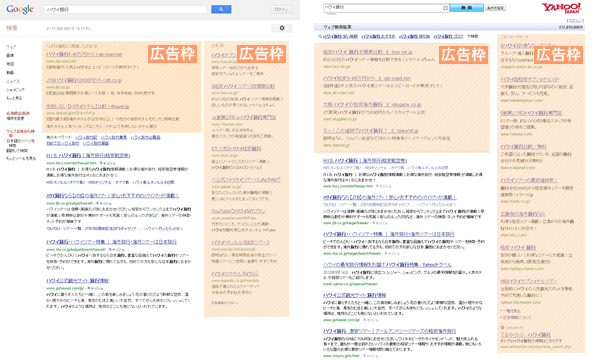
Task: Click 場所を変更 in Google's sidebar
Action: tap(15, 119)
